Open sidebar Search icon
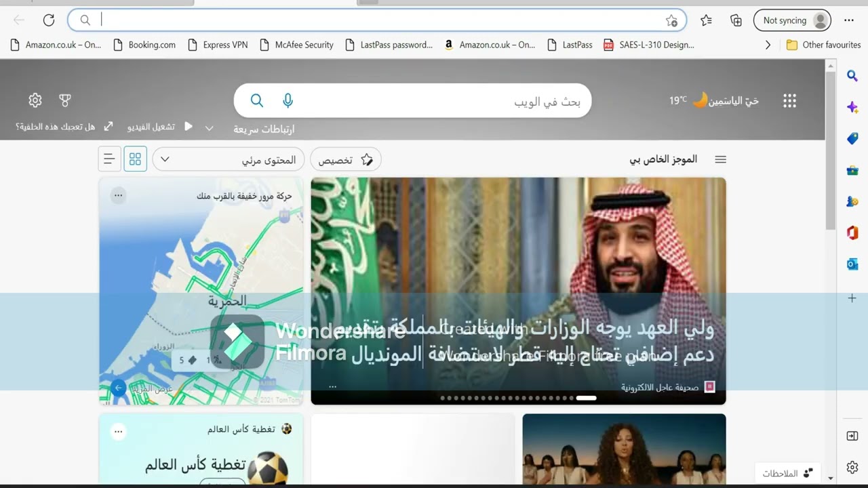 (x=852, y=76)
